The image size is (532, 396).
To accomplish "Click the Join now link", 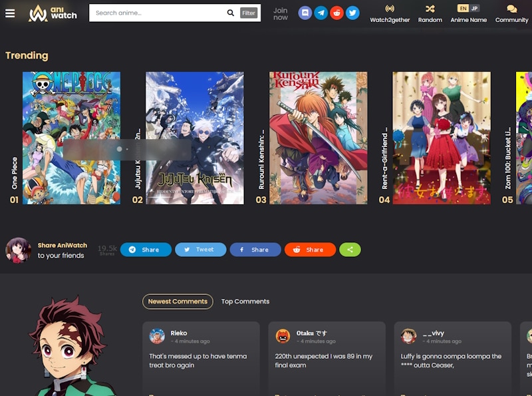I will (279, 15).
